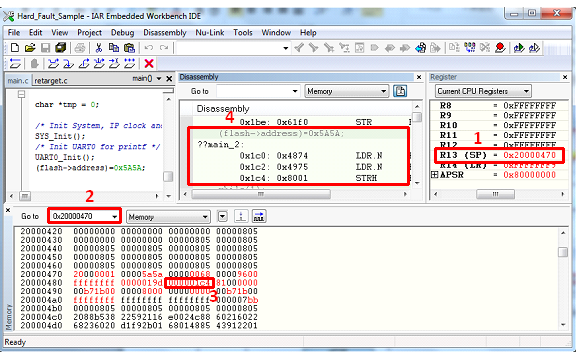Open the Project menu
Screen dimensions: 576x360
point(89,33)
